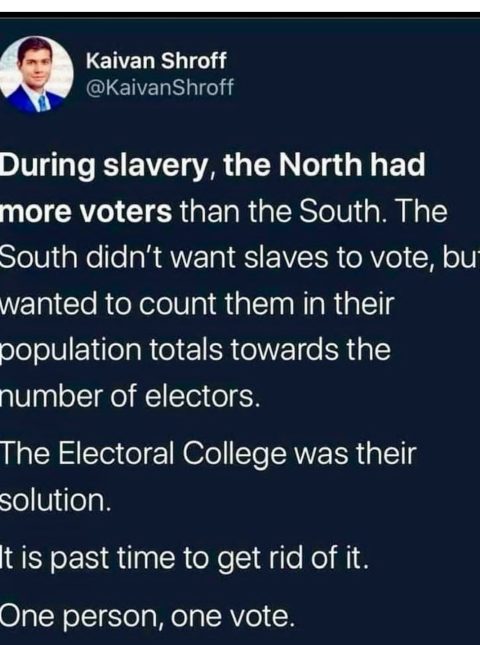The image size is (480, 645).
Task: Select the text 'number of electors.'
Action: click(x=130, y=397)
